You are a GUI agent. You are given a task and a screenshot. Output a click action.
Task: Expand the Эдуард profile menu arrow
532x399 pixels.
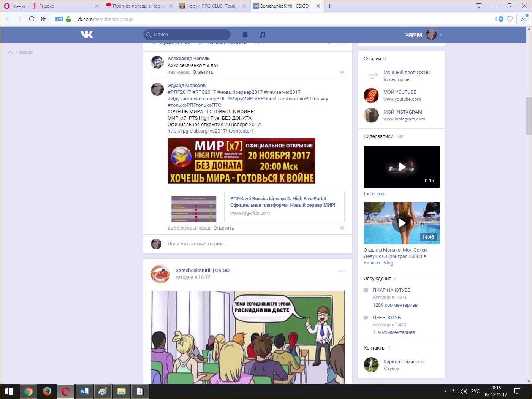pyautogui.click(x=441, y=35)
